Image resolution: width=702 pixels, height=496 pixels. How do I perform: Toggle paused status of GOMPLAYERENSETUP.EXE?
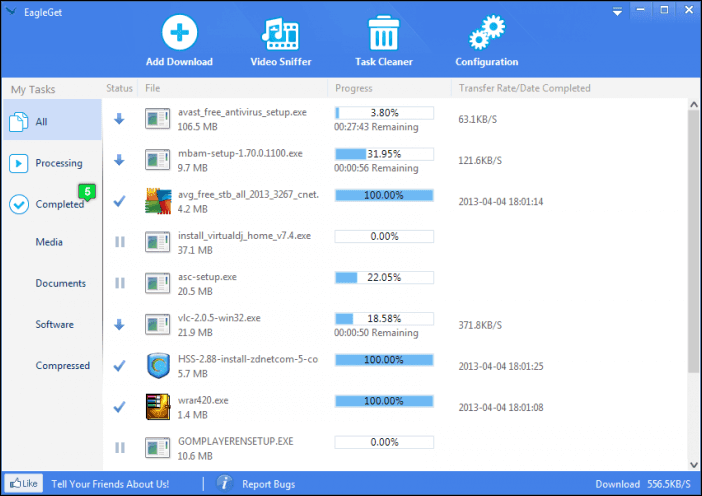[120, 447]
